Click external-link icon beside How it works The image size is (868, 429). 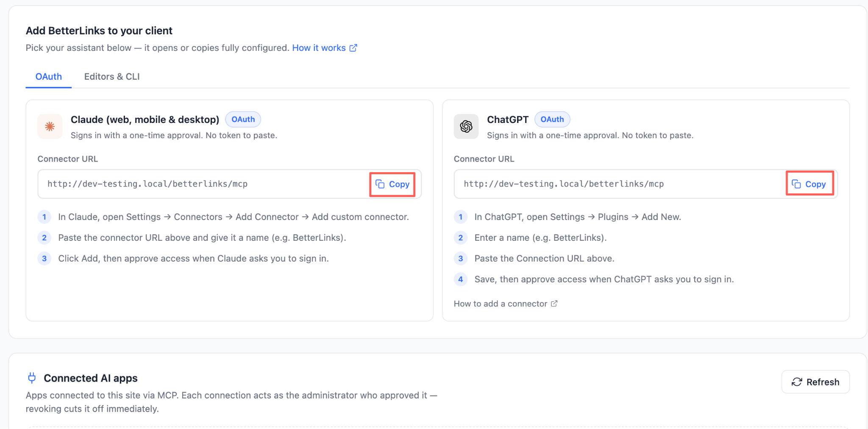[353, 48]
